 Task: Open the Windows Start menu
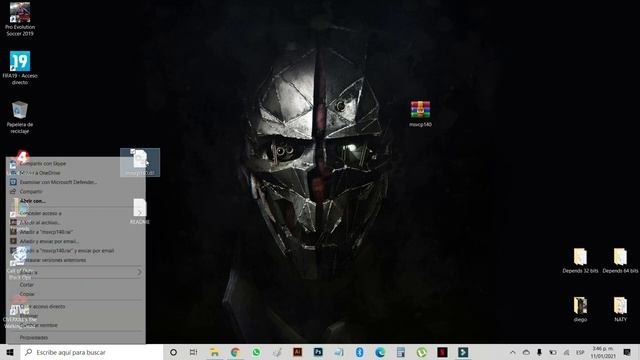coord(10,352)
